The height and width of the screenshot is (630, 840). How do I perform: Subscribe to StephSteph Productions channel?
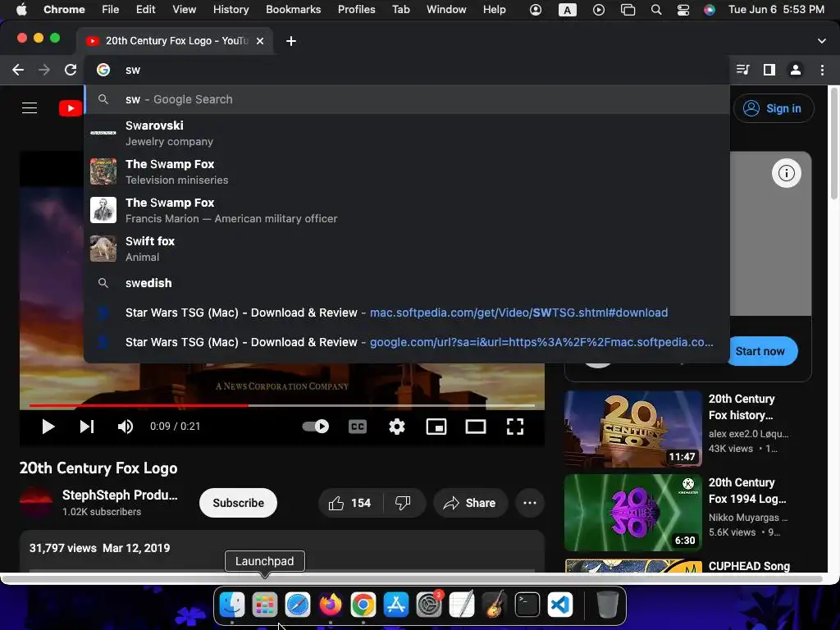click(x=238, y=503)
